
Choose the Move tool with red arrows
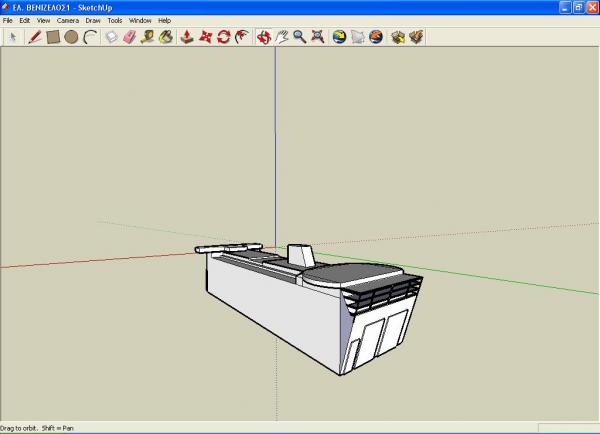click(x=205, y=37)
